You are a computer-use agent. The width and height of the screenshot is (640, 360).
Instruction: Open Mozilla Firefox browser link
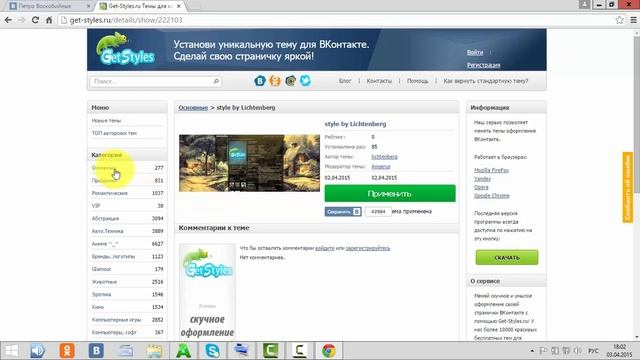point(491,170)
